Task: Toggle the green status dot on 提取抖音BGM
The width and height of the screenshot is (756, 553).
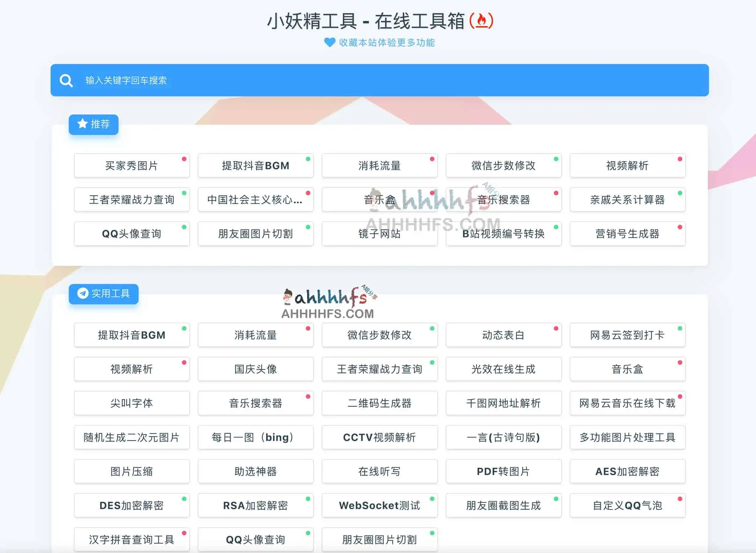Action: (308, 159)
